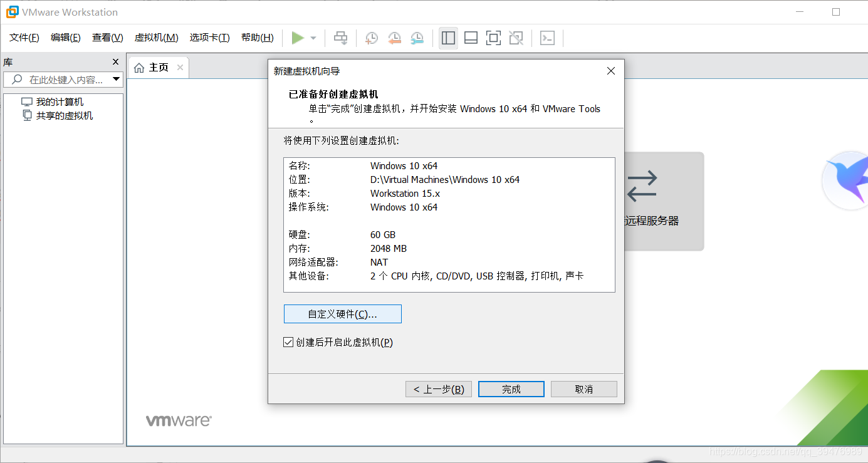This screenshot has width=868, height=463.
Task: Click the NAT network adapter value
Action: click(x=379, y=263)
